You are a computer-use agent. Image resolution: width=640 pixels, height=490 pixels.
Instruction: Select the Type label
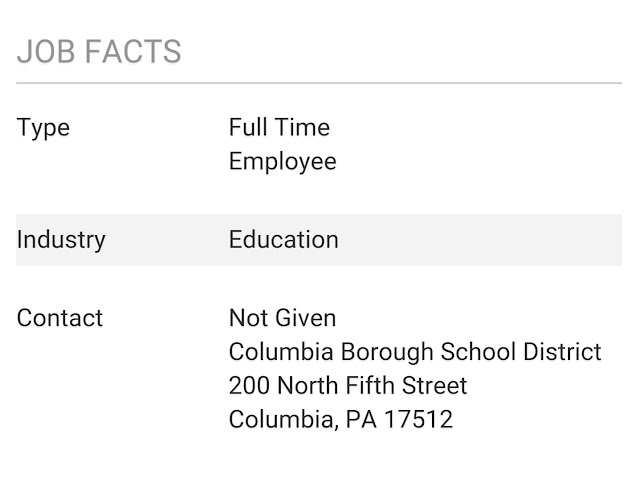click(x=43, y=129)
